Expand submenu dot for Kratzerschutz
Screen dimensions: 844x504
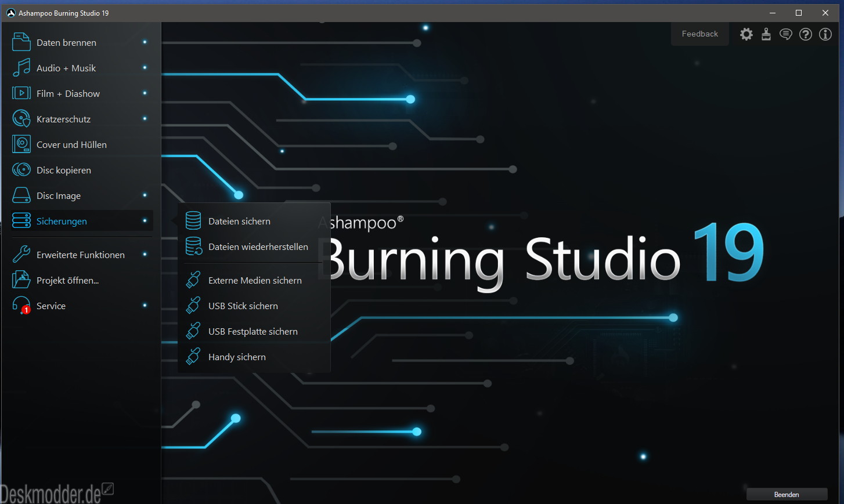145,118
